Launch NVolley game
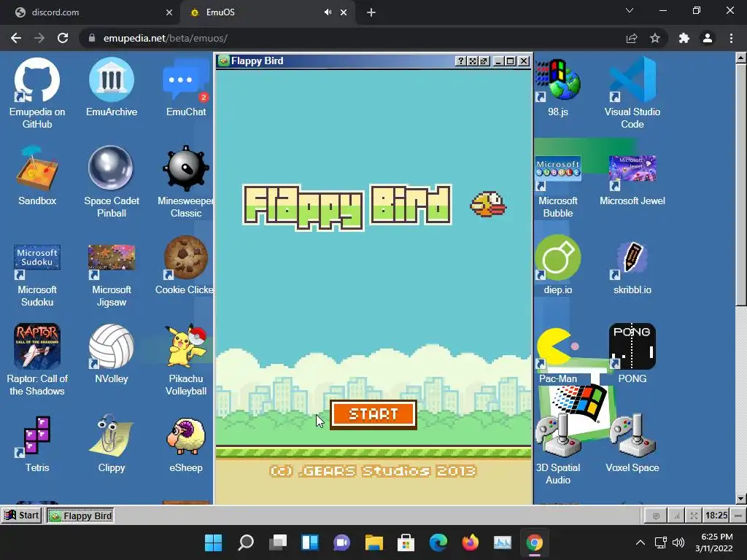This screenshot has height=560, width=747. pyautogui.click(x=112, y=354)
